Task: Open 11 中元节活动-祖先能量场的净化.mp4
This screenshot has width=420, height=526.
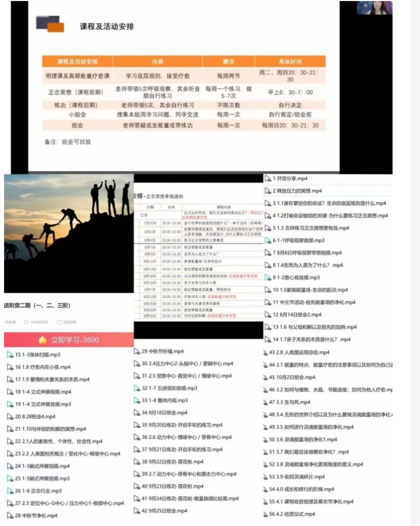Action: 314,303
